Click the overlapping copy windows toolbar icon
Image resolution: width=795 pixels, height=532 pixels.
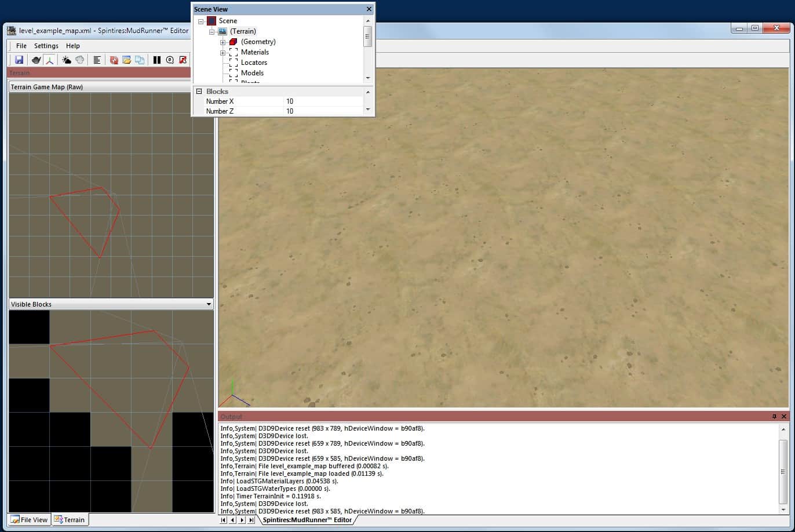click(140, 60)
